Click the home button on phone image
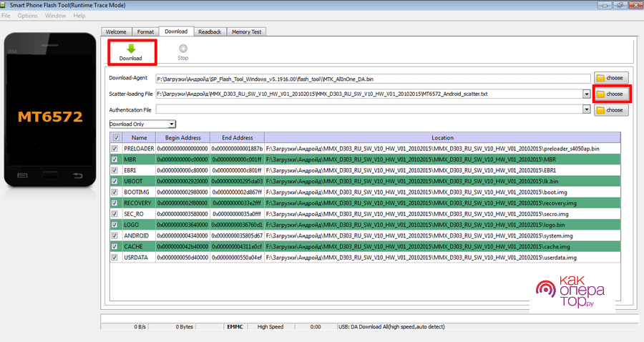 51,175
